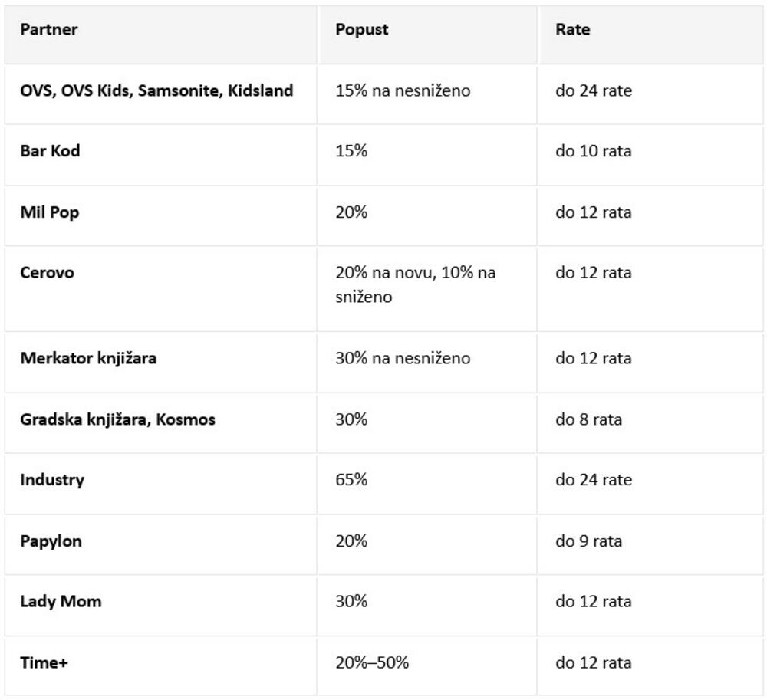The width and height of the screenshot is (767, 700).
Task: Select the do 8 rata cell
Action: 589,419
